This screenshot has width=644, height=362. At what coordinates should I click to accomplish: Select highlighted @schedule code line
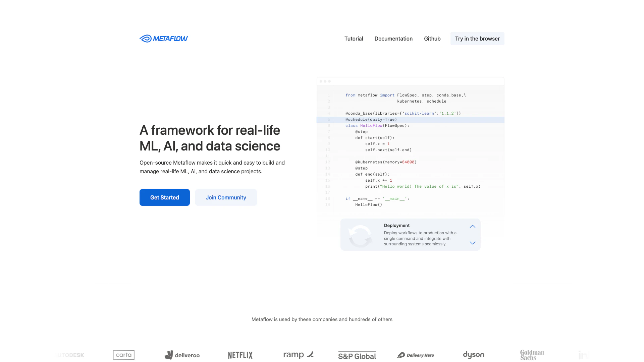click(x=371, y=120)
